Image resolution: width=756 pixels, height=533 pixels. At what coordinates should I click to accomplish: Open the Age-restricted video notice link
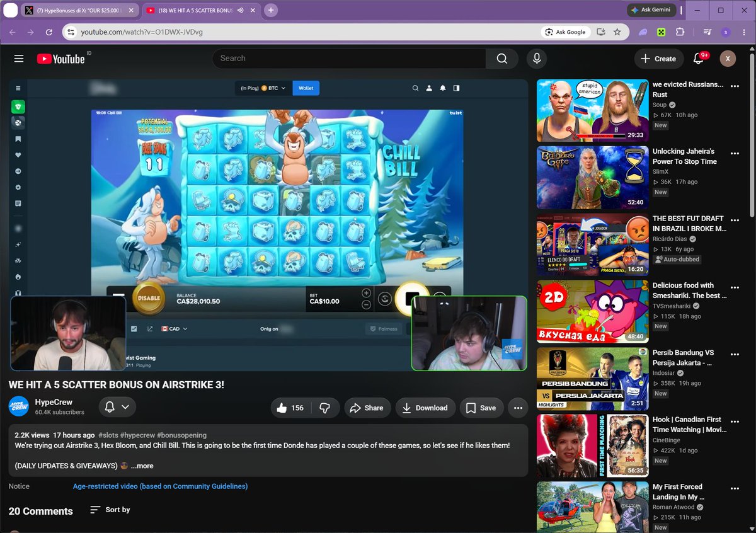click(x=160, y=486)
